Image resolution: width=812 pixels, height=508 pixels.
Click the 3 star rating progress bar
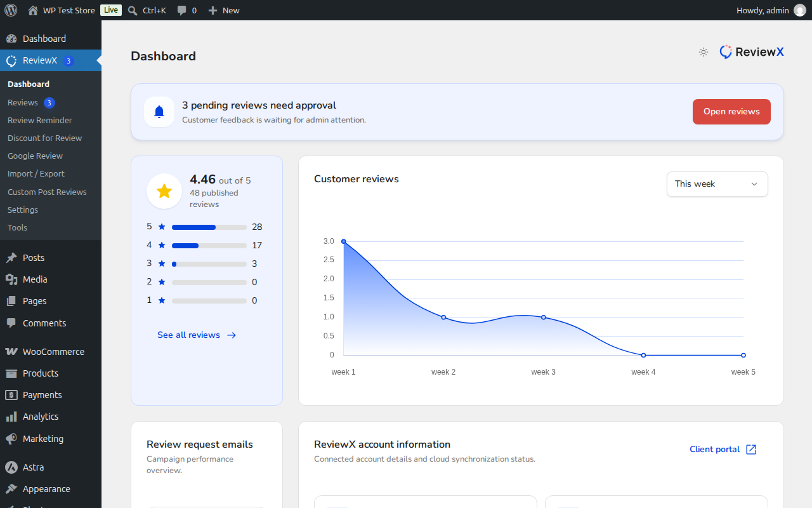(x=209, y=264)
